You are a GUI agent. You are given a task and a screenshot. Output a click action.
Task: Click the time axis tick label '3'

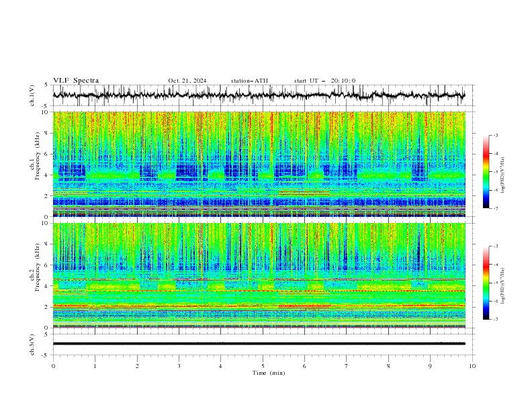pos(179,366)
